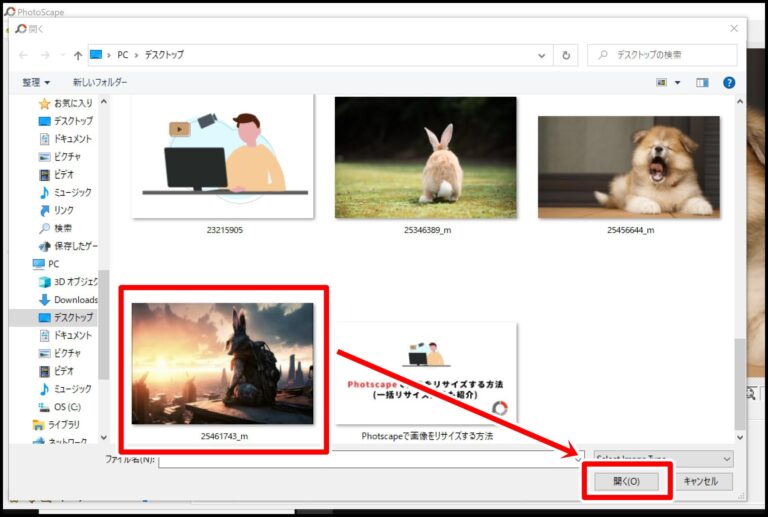
Task: Click file list scrollbar down arrow
Action: click(x=740, y=437)
